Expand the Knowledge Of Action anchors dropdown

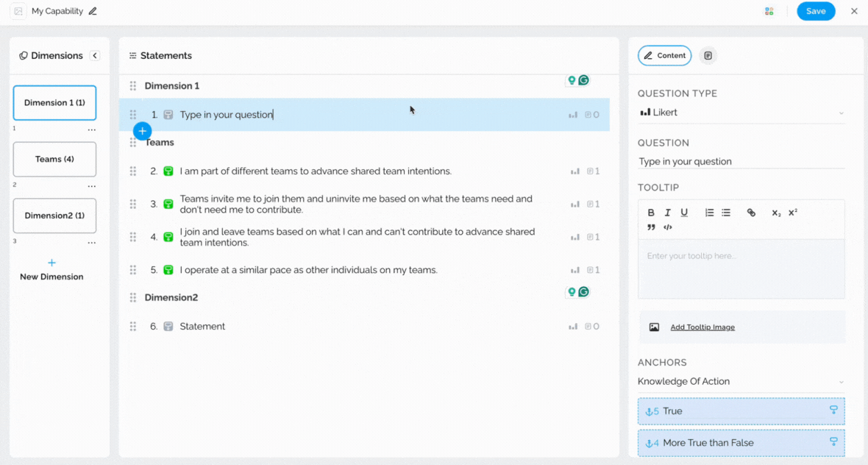pyautogui.click(x=741, y=381)
